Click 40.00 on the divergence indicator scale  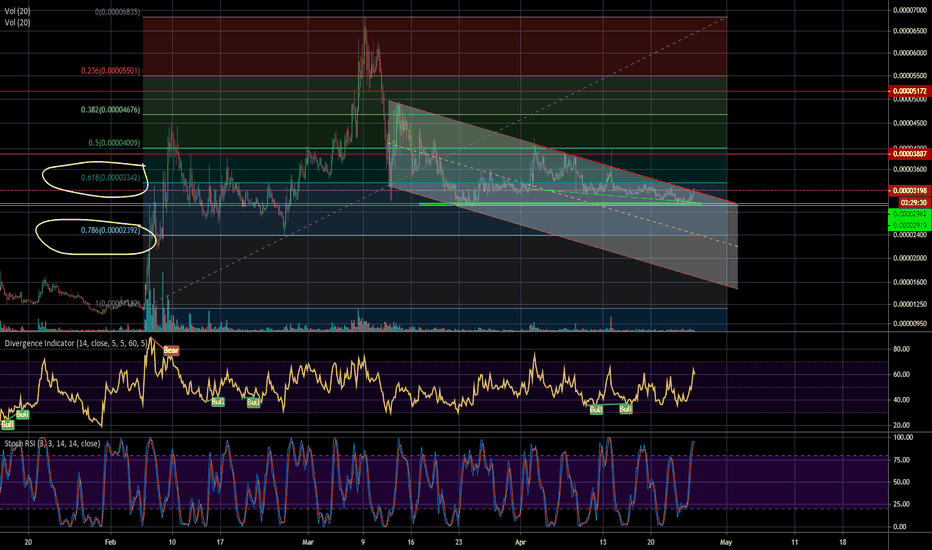point(902,400)
